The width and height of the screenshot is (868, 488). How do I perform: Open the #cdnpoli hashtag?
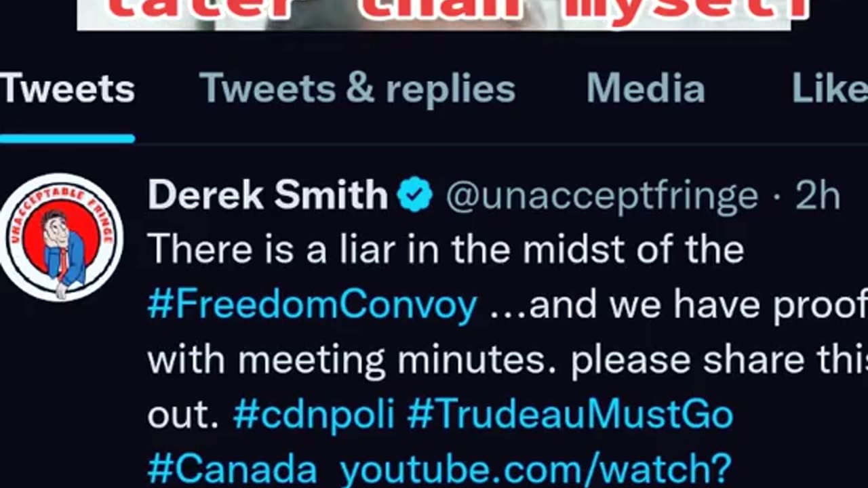pyautogui.click(x=314, y=414)
